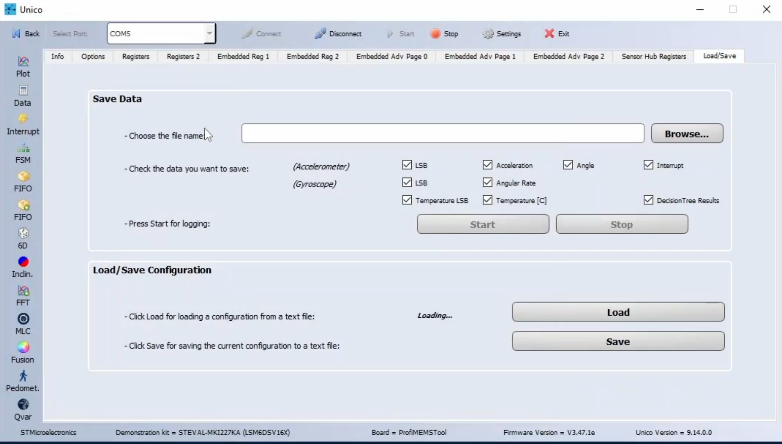This screenshot has width=782, height=444.
Task: Click the Loading... status text
Action: (x=435, y=315)
